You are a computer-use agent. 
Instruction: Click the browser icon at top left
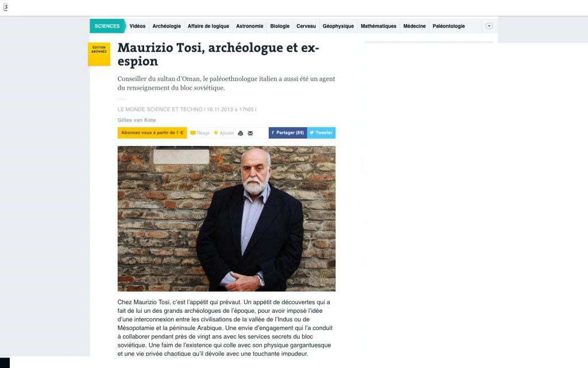6,7
